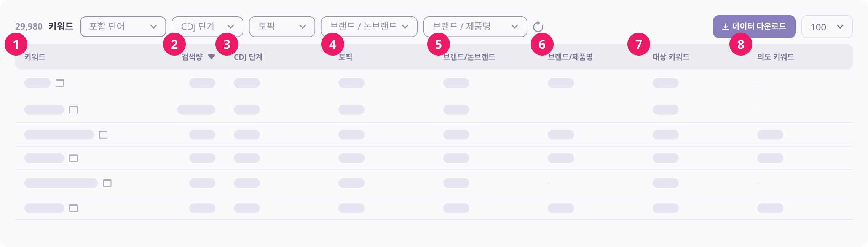Click the refresh filters icon

click(x=538, y=27)
